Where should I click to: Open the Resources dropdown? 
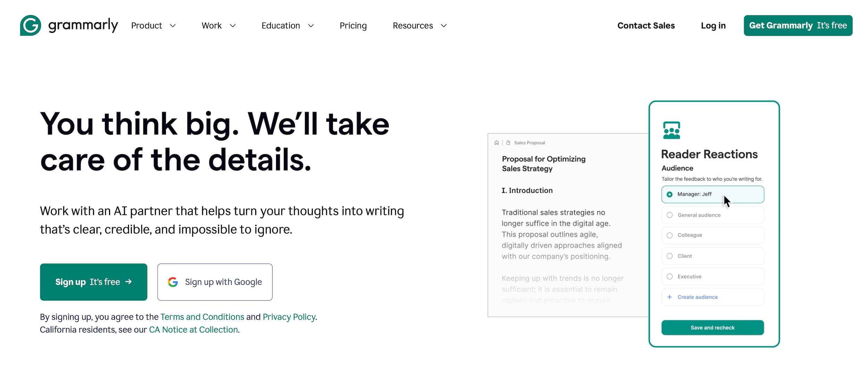pyautogui.click(x=419, y=25)
